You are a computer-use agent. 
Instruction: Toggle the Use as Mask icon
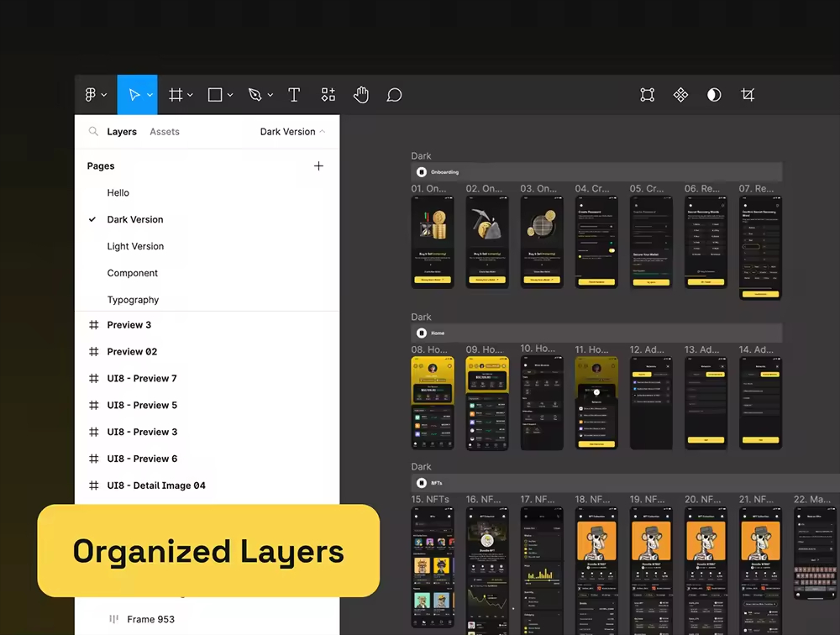714,95
